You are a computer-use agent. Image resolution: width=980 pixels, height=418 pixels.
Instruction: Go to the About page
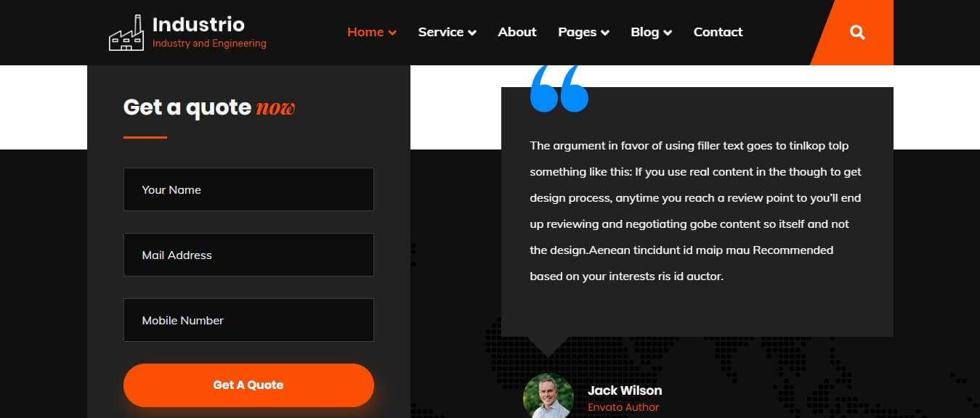(x=517, y=32)
